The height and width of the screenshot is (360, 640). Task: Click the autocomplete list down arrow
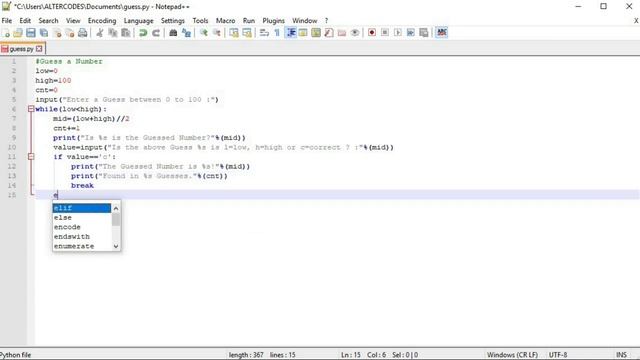(116, 246)
